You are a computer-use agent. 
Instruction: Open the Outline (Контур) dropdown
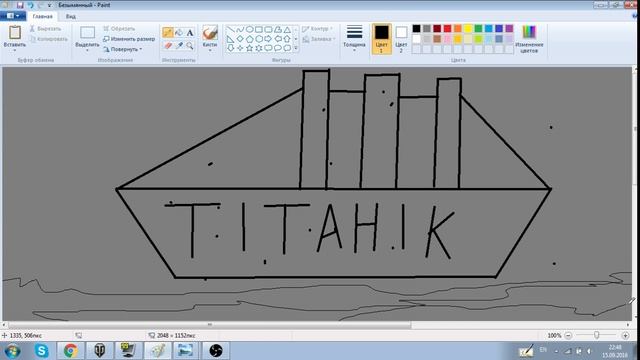[318, 29]
